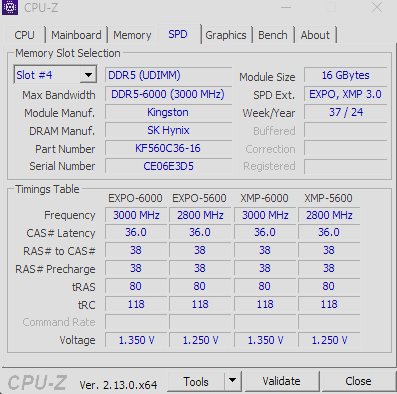397x394 pixels.
Task: Click the XMP-6000 RAS# Precharge value
Action: (265, 268)
